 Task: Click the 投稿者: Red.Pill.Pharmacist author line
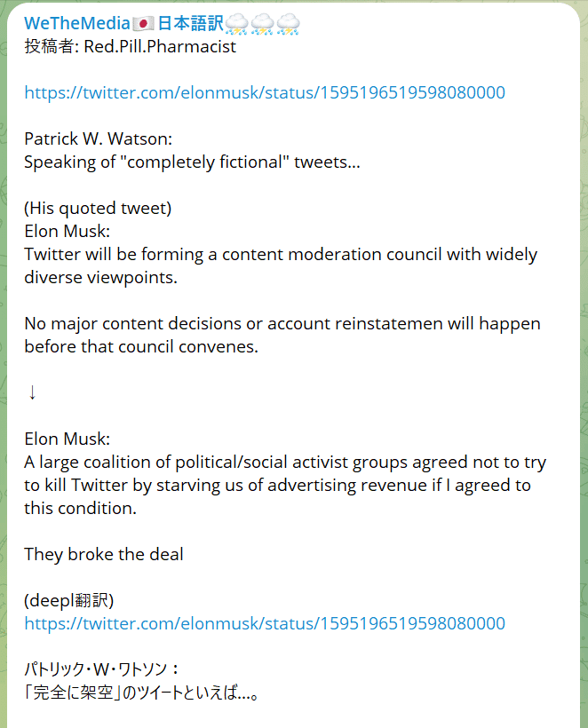pyautogui.click(x=130, y=46)
